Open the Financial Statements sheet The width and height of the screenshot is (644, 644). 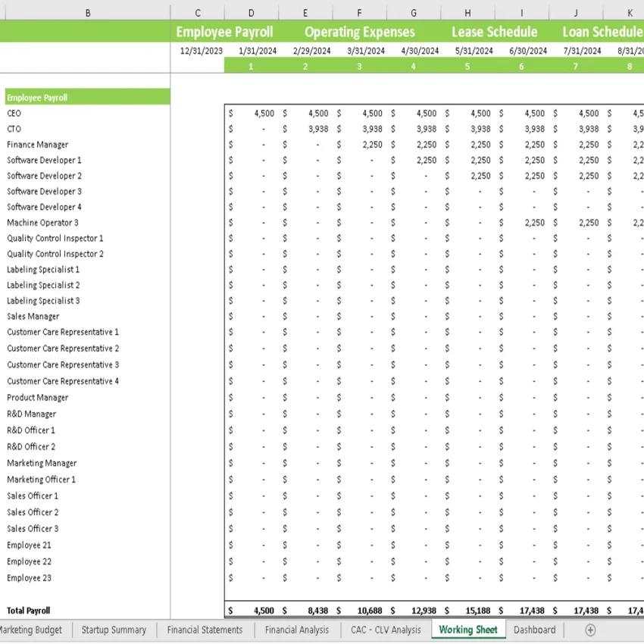coord(203,630)
